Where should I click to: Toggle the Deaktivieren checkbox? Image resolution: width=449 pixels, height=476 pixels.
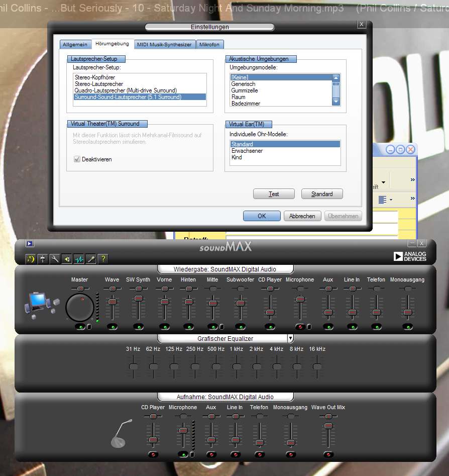point(77,159)
